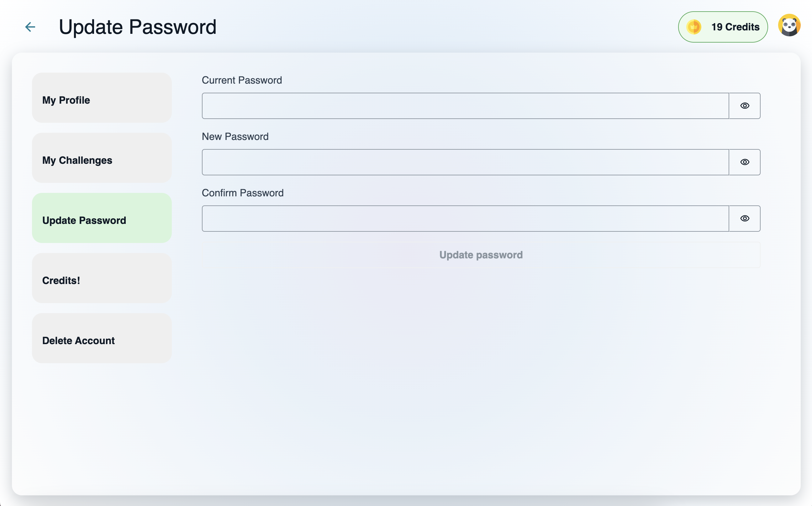Screen dimensions: 812x506
Task: Click the Confirm Password label
Action: point(243,193)
